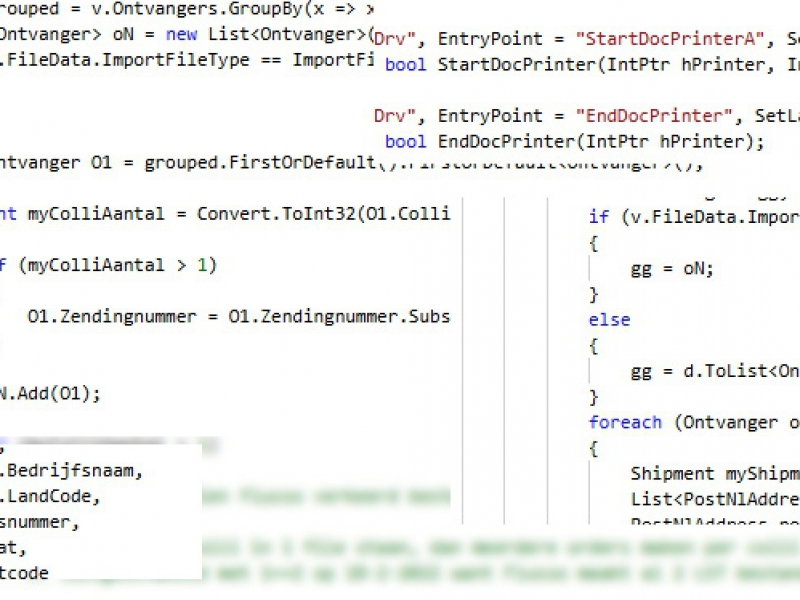Click the bool EndDocPrinter(IntPtr hPrinter) declaration
Screen dimensions: 800x600
pyautogui.click(x=574, y=142)
